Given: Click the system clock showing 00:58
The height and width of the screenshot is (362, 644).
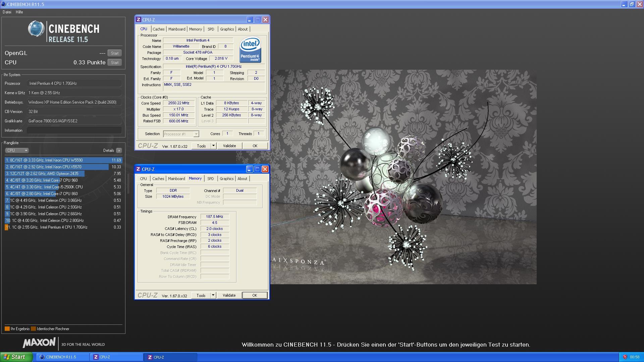Looking at the screenshot, I should [x=635, y=357].
